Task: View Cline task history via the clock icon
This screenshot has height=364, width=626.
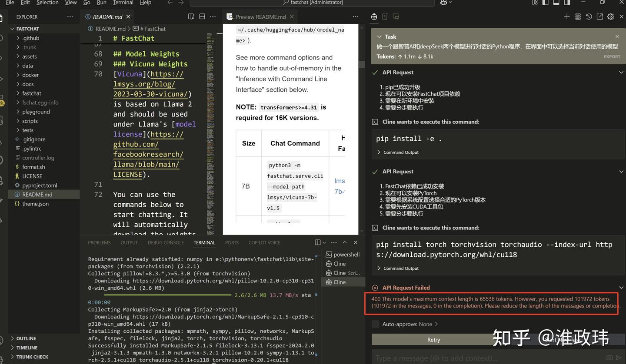Action: coord(588,17)
